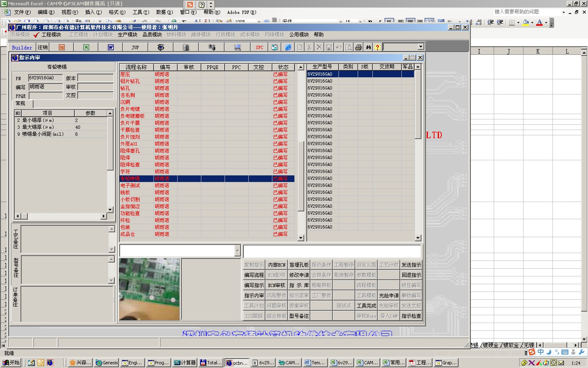Click the 指示库 button
588x368 pixels.
point(299,285)
